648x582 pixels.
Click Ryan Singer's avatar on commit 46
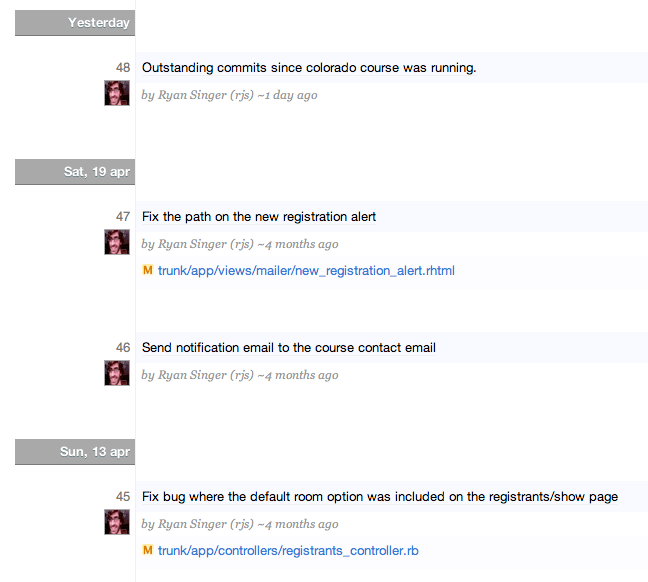coord(117,373)
